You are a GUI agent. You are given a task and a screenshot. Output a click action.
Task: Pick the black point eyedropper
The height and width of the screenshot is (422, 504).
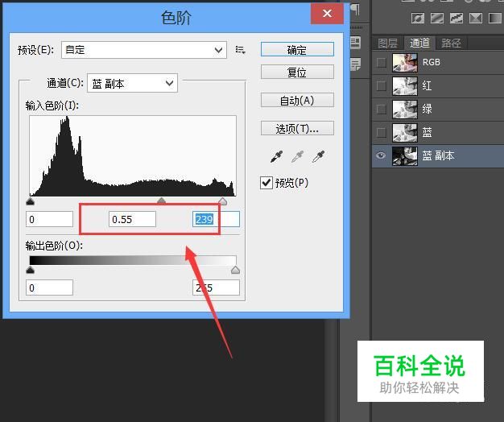click(x=276, y=156)
